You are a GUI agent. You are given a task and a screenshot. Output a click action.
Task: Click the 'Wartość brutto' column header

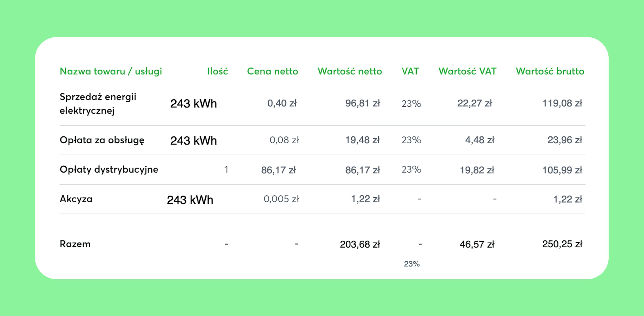point(550,71)
